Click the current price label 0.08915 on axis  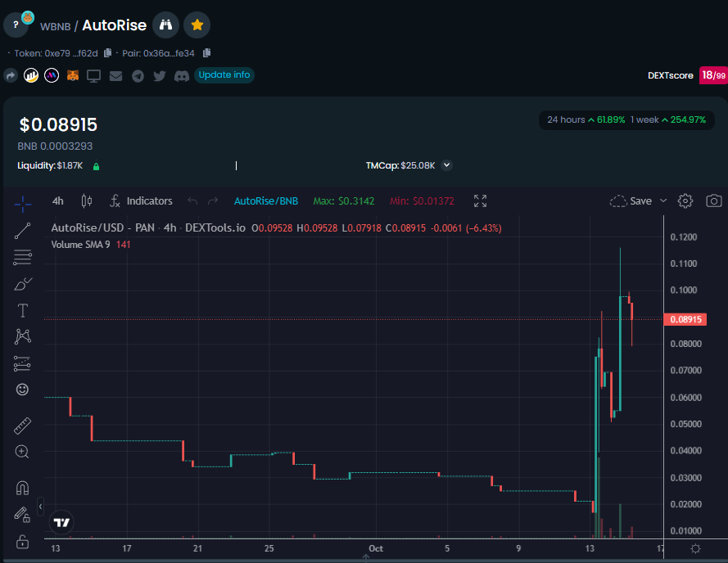tap(685, 319)
